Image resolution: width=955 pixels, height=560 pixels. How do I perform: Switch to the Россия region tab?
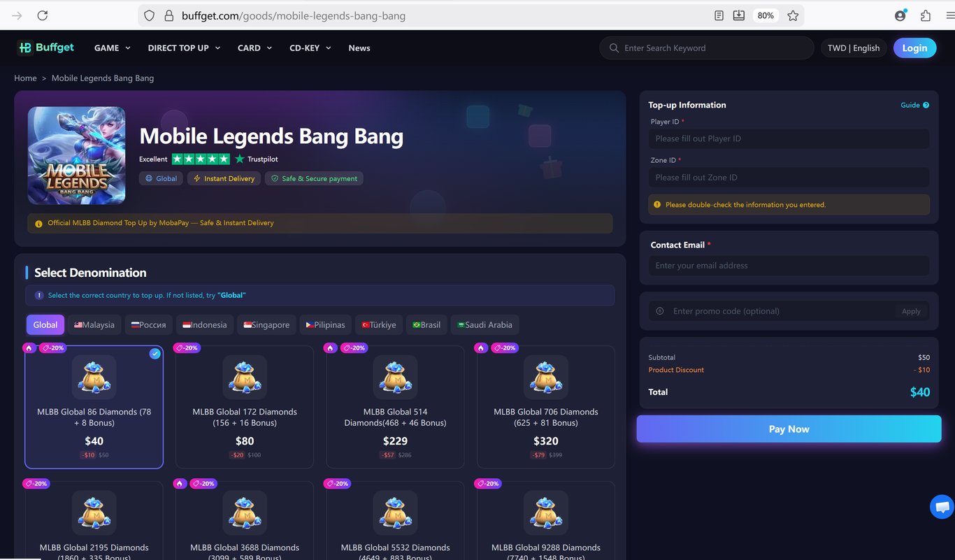coord(149,324)
